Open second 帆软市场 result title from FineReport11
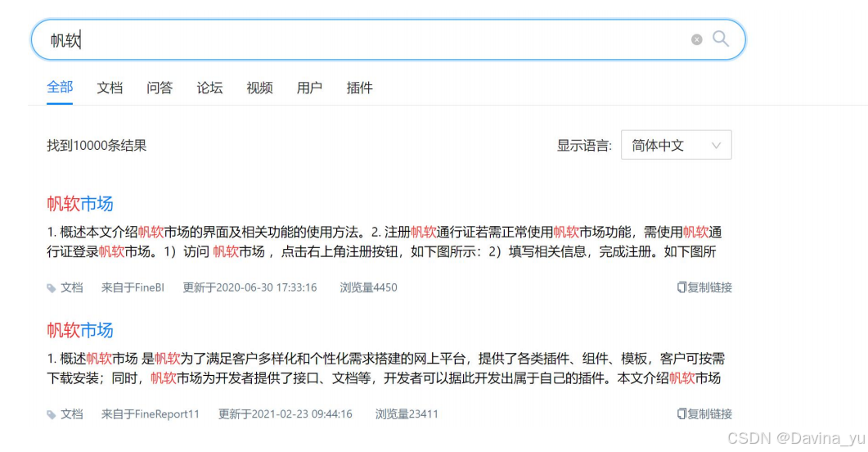The width and height of the screenshot is (868, 452). coord(80,330)
